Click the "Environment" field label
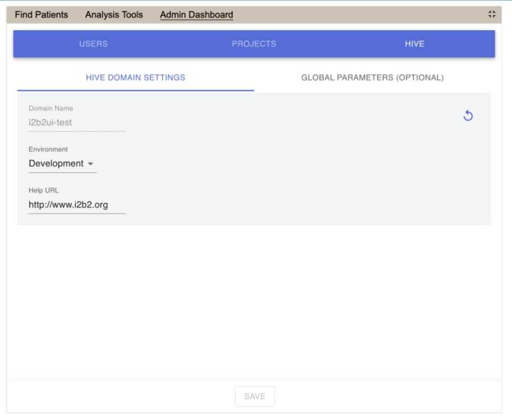This screenshot has height=420, width=512. [48, 149]
